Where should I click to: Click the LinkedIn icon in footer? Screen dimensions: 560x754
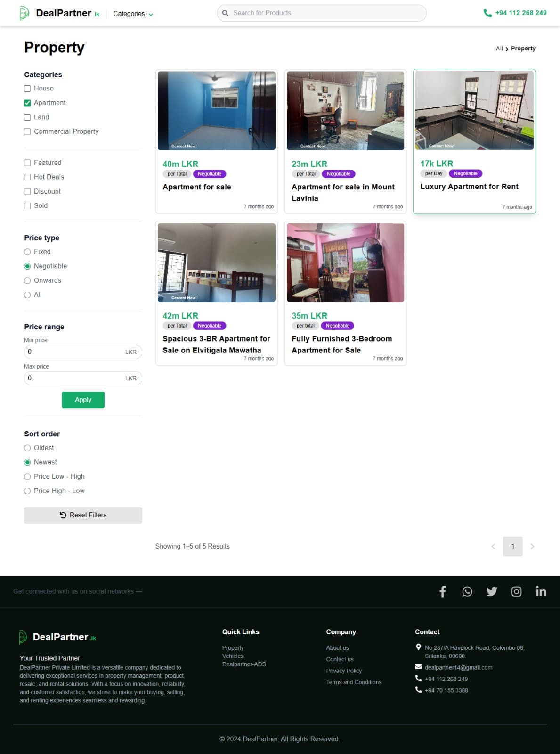[541, 591]
